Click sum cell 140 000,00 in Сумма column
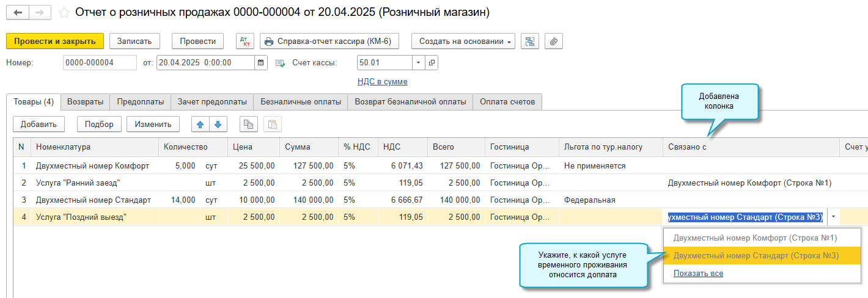The height and width of the screenshot is (298, 868). click(309, 200)
